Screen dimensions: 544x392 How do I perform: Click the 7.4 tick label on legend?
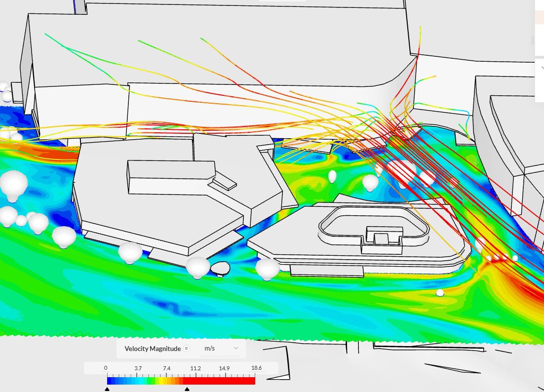tap(166, 368)
